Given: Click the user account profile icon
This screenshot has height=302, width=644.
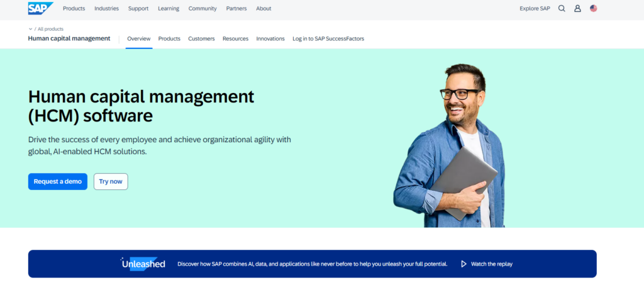Looking at the screenshot, I should click(577, 9).
